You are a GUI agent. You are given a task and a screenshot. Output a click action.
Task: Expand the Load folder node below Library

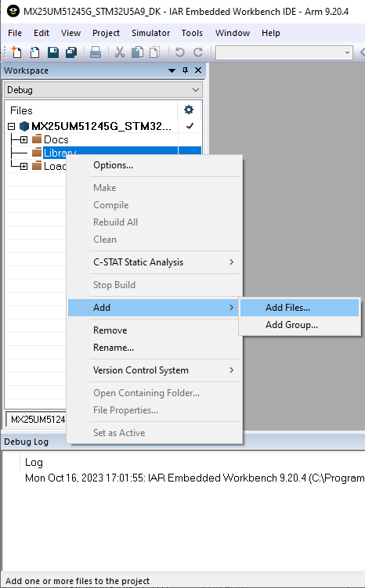point(24,166)
